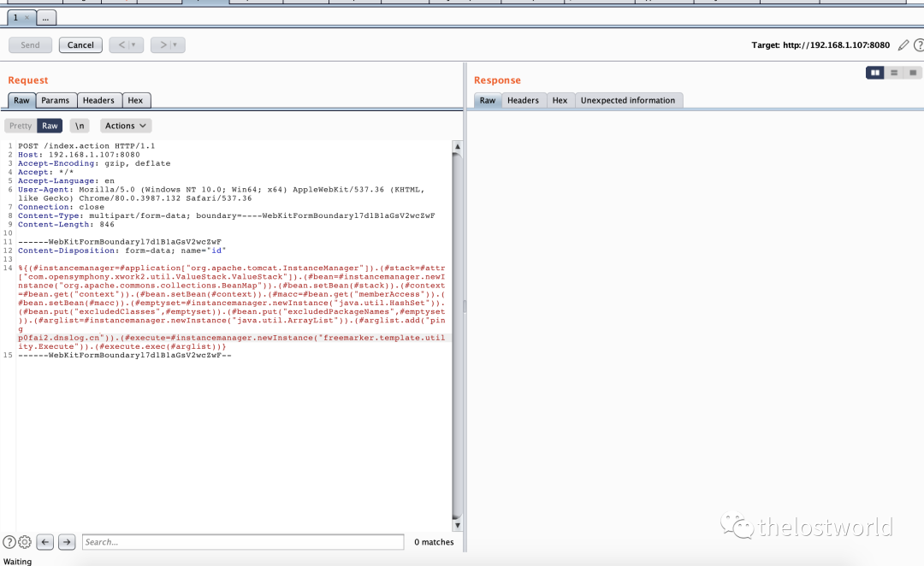Screen dimensions: 924x566
Task: Open search help question icon
Action: tap(9, 542)
